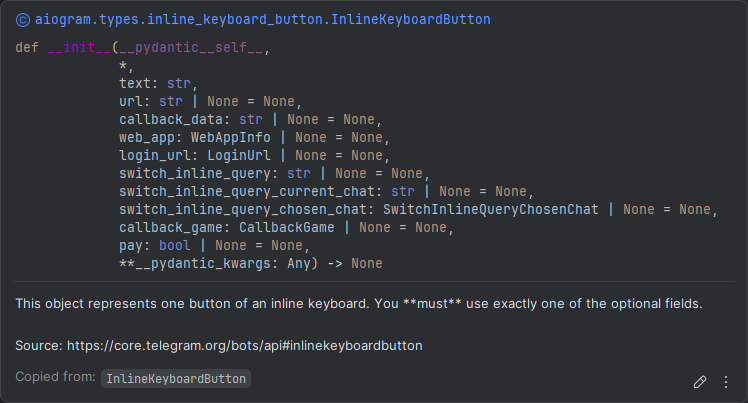
Task: Click the 'text: str' parameter line
Action: pos(158,83)
